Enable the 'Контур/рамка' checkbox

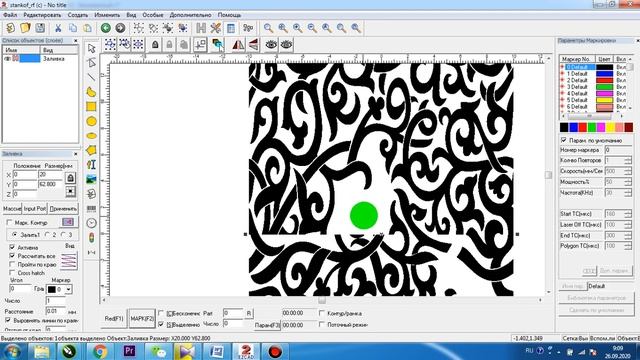point(322,313)
